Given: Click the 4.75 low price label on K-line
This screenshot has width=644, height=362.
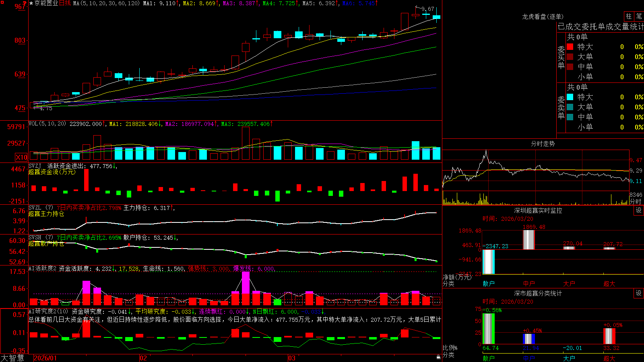Looking at the screenshot, I should 46,109.
